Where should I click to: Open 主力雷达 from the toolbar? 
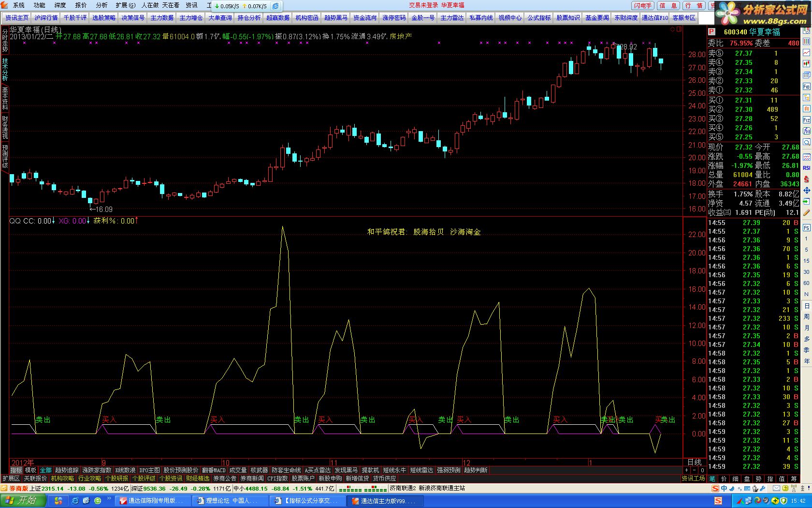click(x=452, y=18)
